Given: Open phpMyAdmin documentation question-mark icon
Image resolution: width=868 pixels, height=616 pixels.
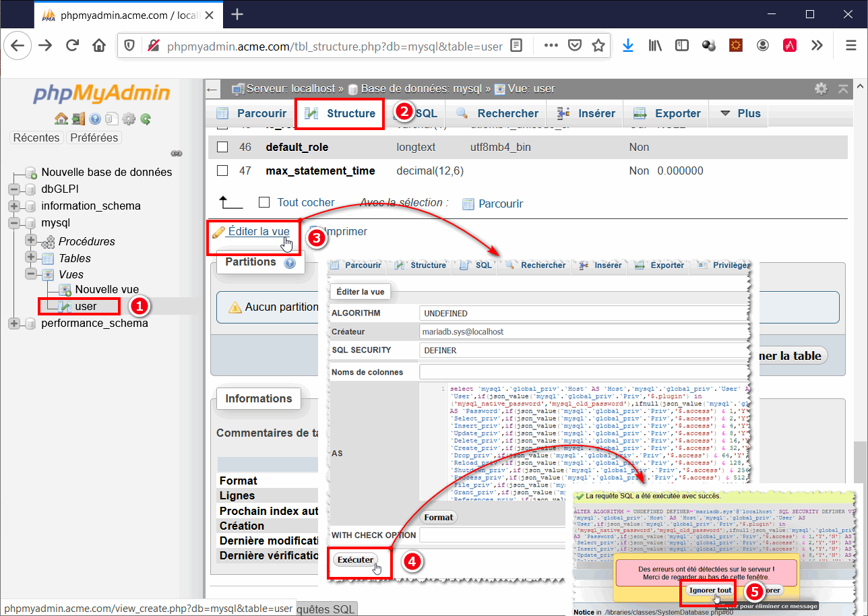Looking at the screenshot, I should 95,119.
